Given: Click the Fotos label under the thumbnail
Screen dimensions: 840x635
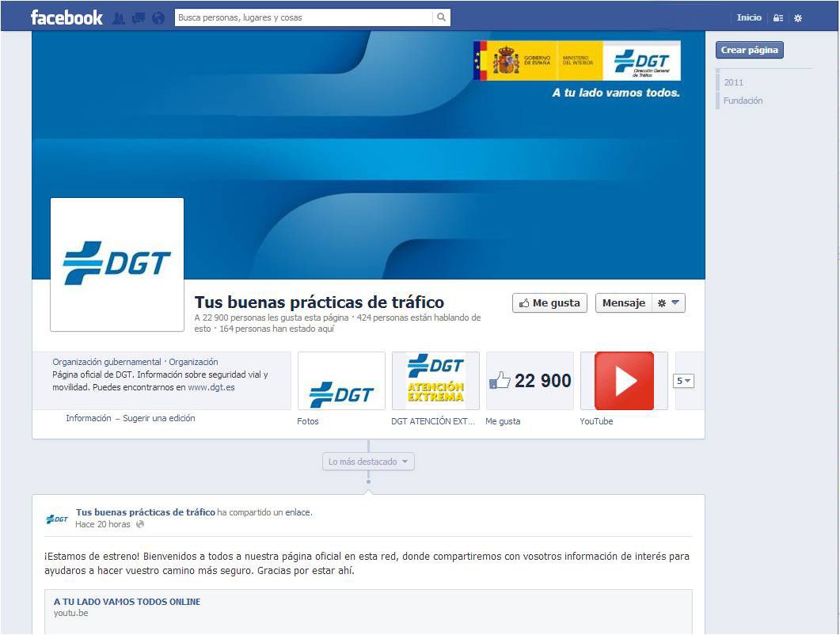Looking at the screenshot, I should click(x=307, y=421).
